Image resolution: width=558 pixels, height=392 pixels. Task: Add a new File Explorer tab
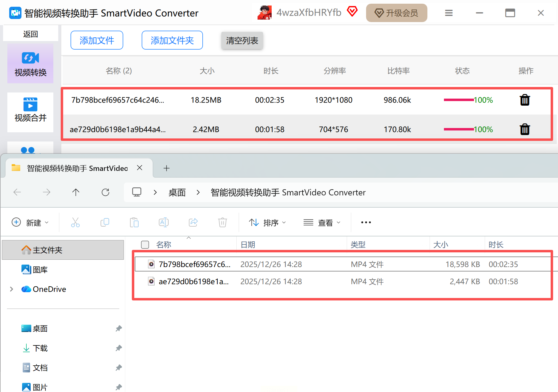tap(166, 168)
